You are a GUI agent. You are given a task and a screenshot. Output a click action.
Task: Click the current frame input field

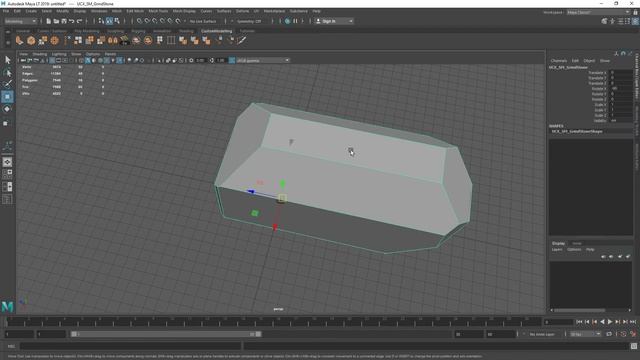coord(558,322)
